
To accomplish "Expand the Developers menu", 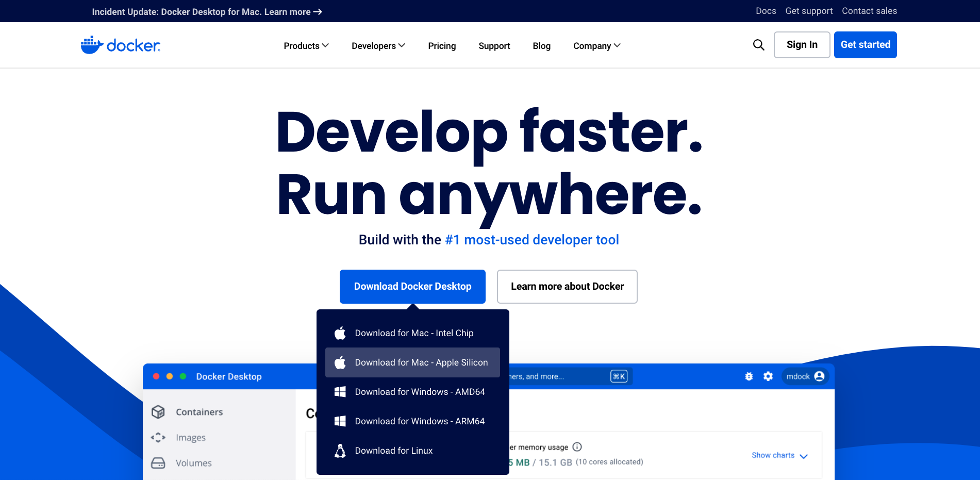I will tap(378, 46).
